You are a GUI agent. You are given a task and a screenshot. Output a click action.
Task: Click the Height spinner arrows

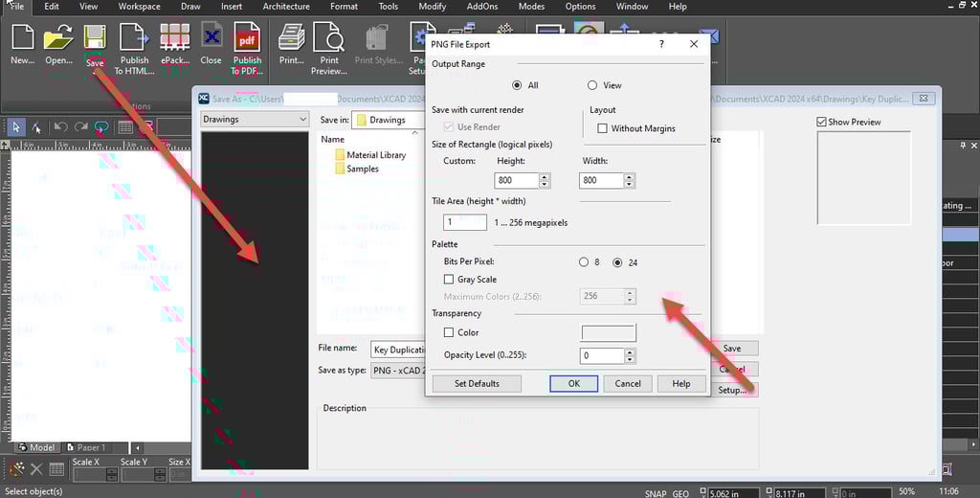(545, 180)
